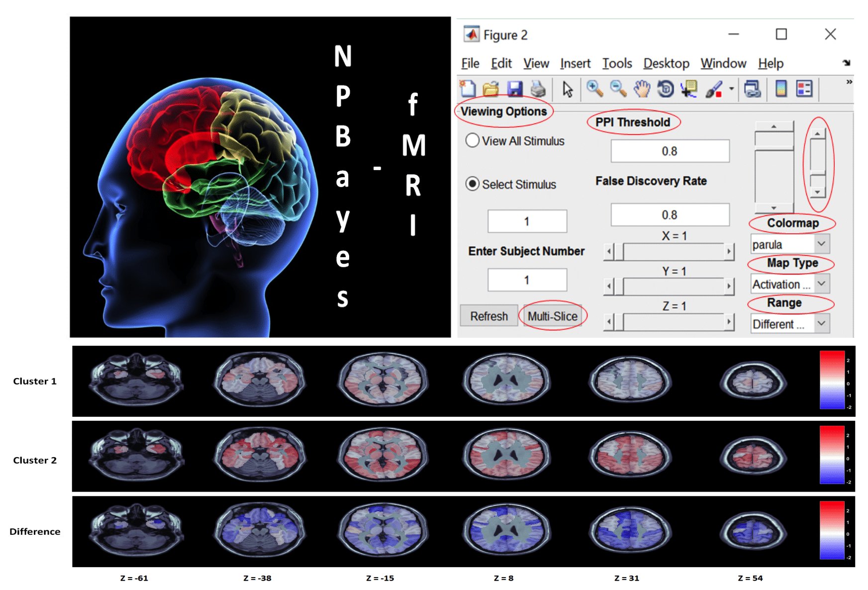The image size is (868, 590).
Task: Open the Help menu
Action: pos(771,64)
